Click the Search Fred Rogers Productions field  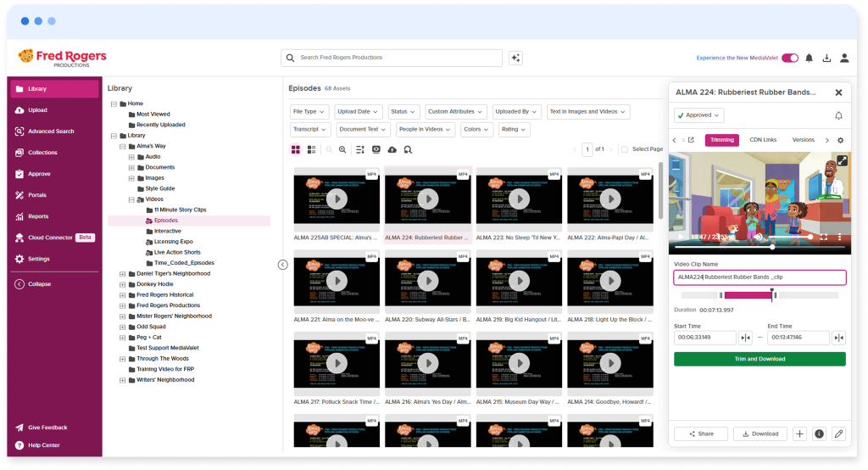(x=392, y=58)
